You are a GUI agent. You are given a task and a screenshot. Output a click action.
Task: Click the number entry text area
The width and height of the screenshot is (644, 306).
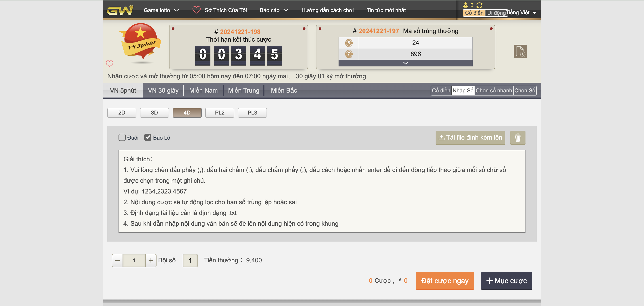[x=322, y=191]
